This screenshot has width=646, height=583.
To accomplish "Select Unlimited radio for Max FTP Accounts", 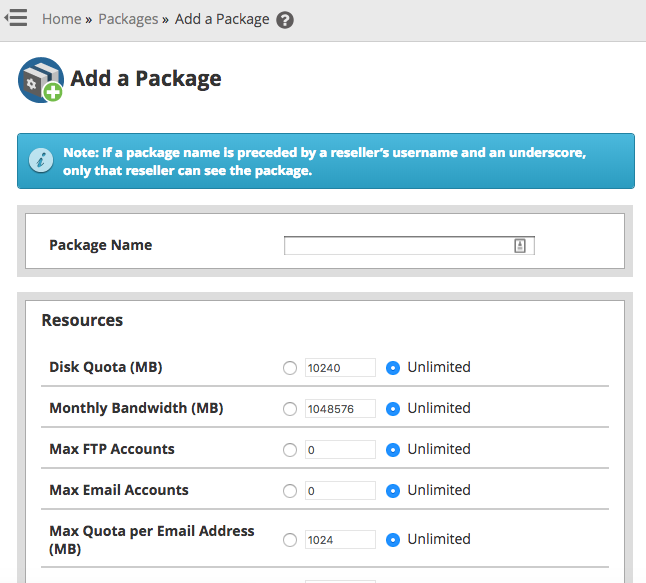I will point(393,450).
